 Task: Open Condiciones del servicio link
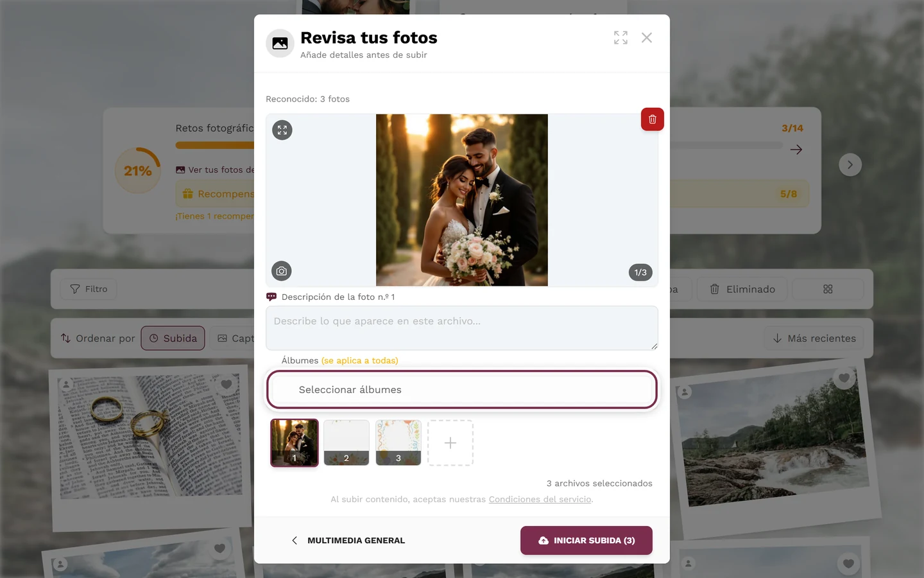(x=540, y=500)
